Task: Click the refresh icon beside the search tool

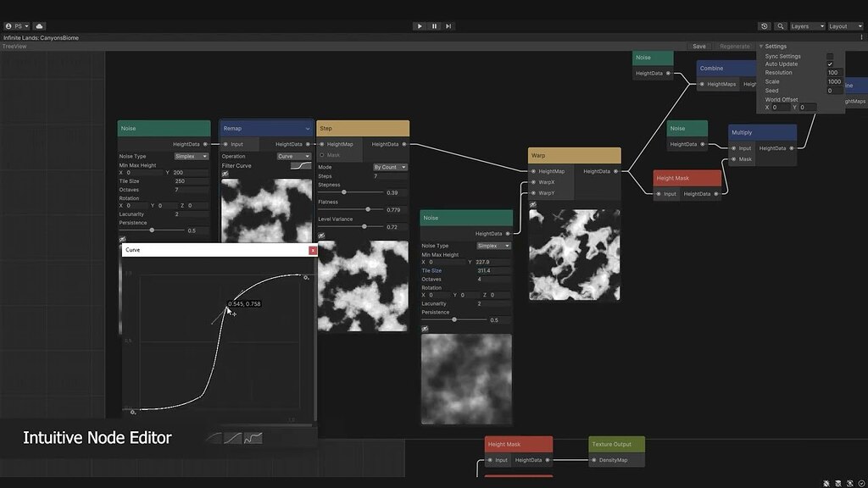Action: (764, 26)
